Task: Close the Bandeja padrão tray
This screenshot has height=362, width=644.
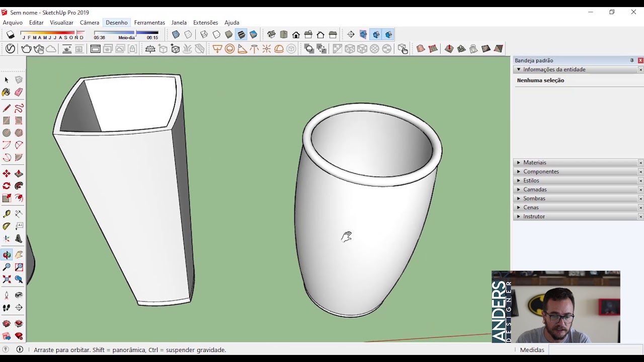Action: tap(640, 60)
